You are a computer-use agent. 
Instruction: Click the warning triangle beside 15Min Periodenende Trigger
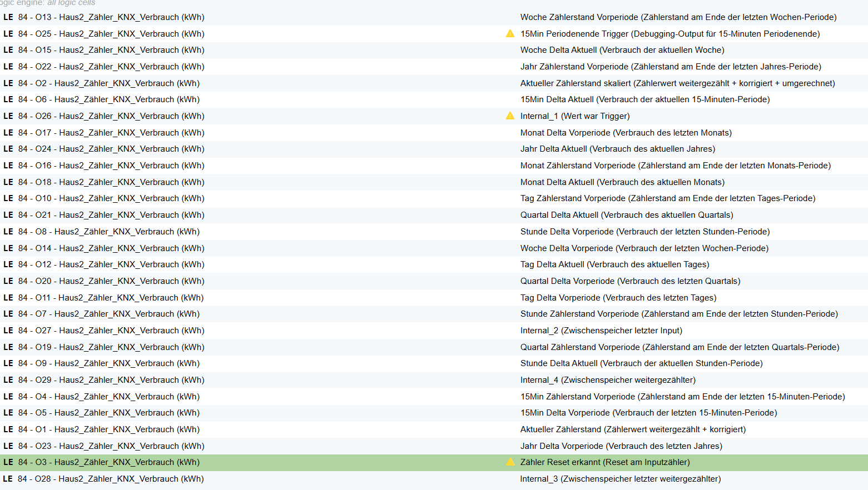[x=510, y=34]
